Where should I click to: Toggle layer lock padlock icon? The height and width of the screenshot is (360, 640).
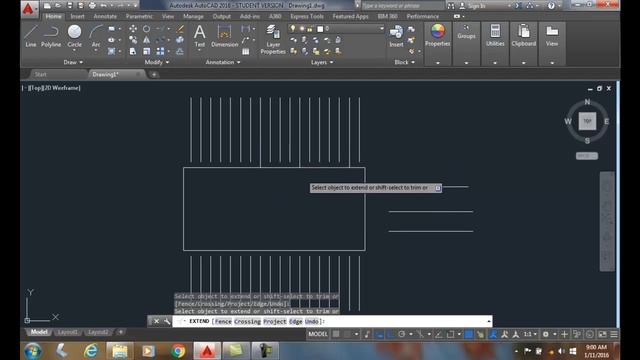tap(310, 29)
